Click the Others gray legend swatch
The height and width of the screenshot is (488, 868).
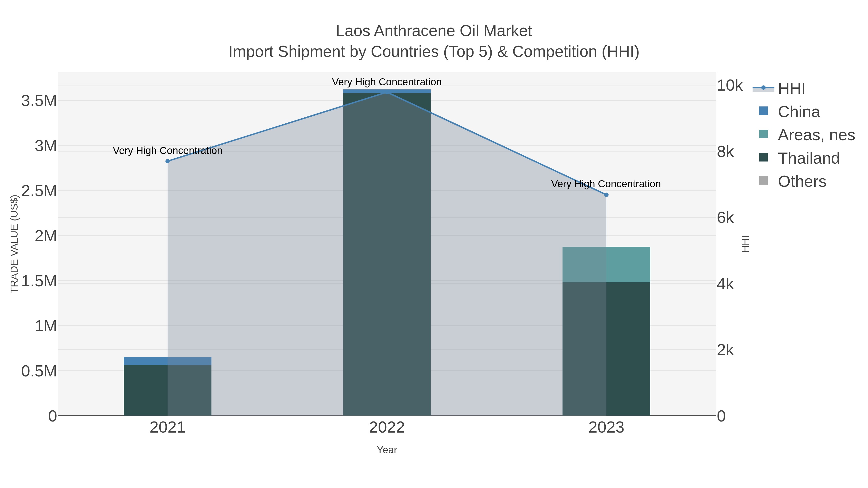763,180
